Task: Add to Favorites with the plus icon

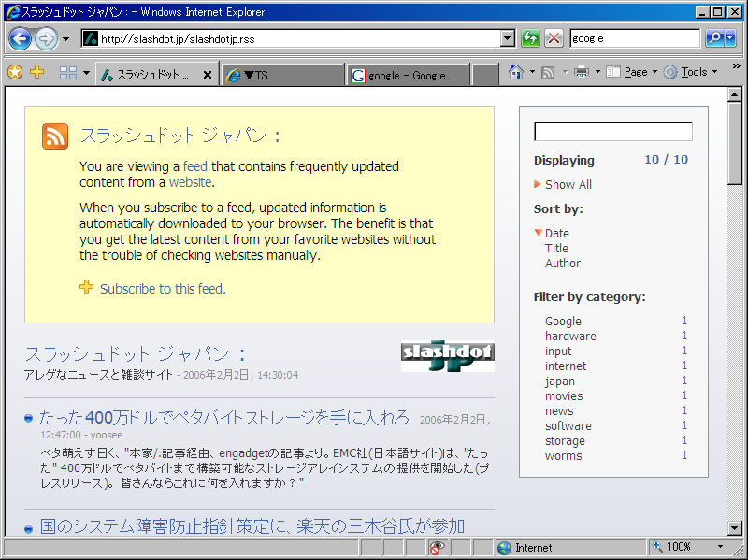Action: (x=36, y=72)
